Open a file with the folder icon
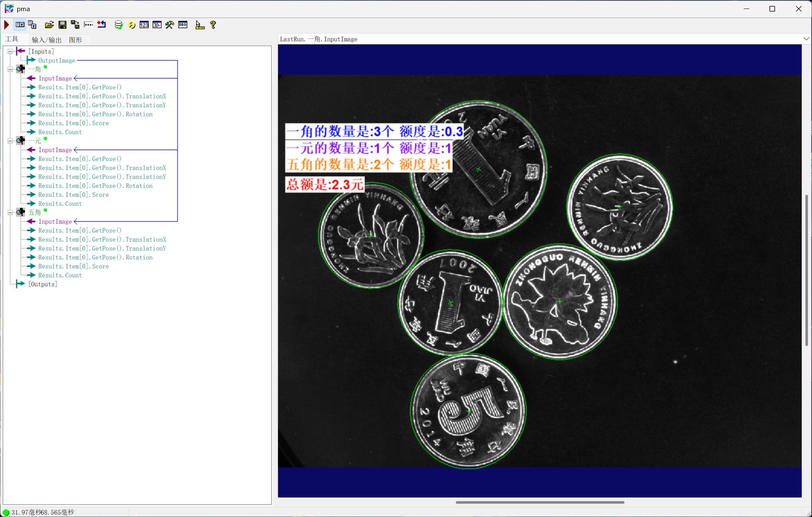Image resolution: width=812 pixels, height=517 pixels. tap(49, 25)
